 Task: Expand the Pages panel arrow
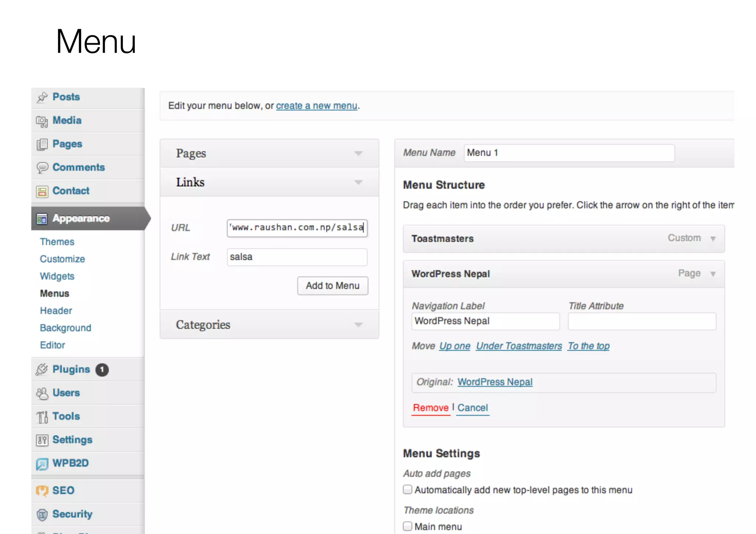pos(358,154)
